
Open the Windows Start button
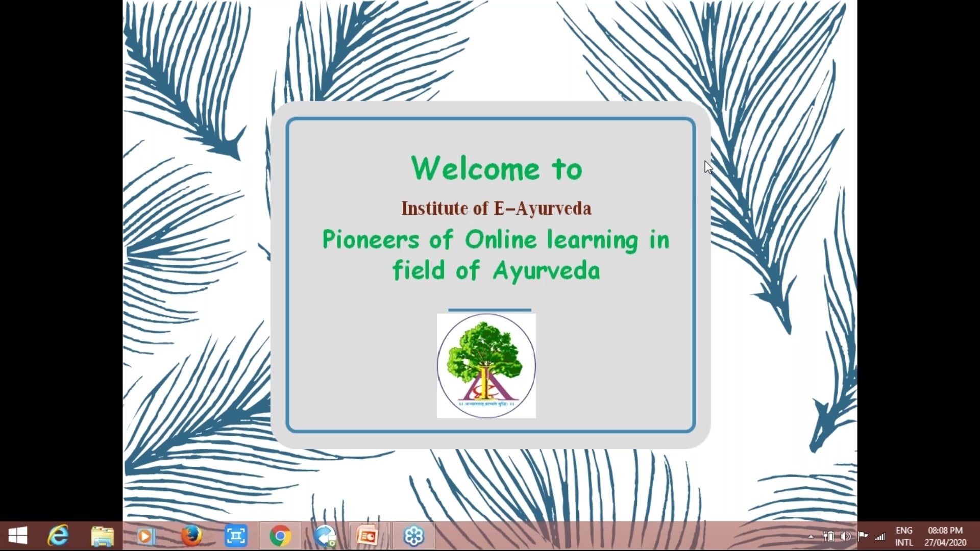point(18,536)
